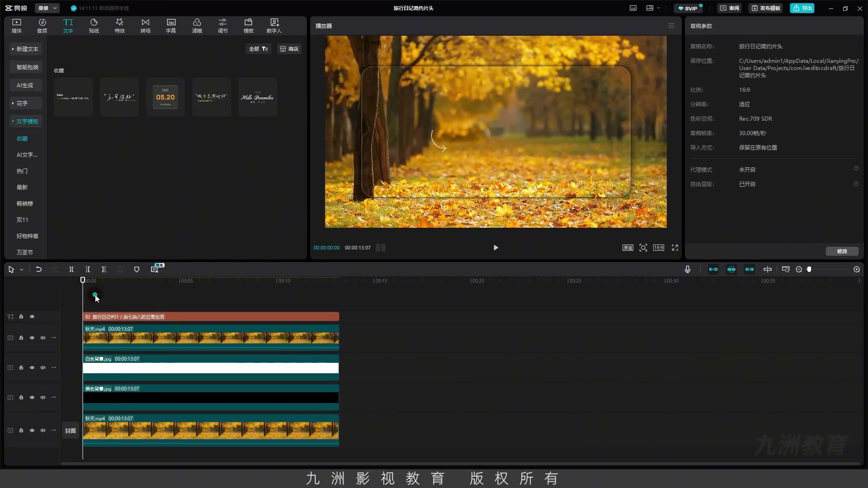Open the 滤镜 filters panel
Viewport: 868px width, 488px height.
coord(197,26)
